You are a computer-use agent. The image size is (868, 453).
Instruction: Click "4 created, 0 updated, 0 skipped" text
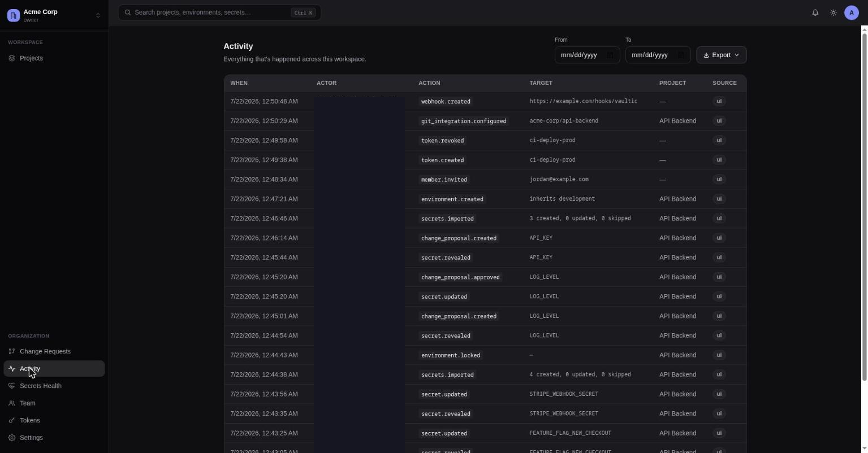[x=580, y=374]
